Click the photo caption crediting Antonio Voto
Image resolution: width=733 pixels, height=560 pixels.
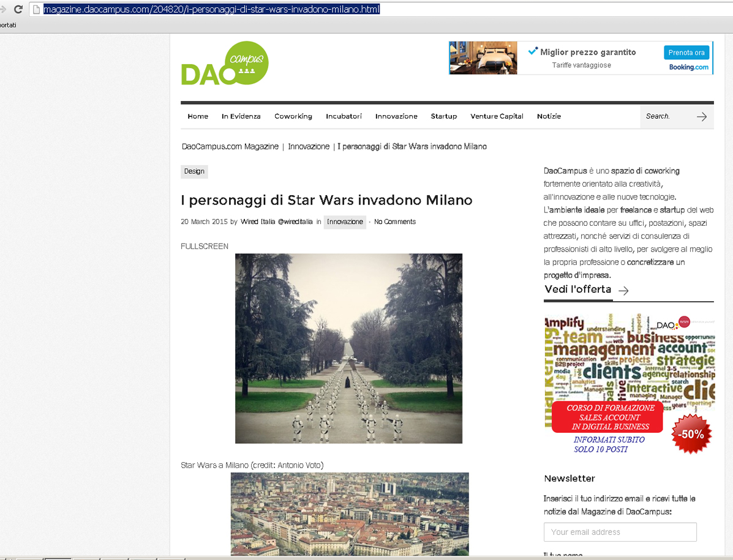pyautogui.click(x=252, y=465)
